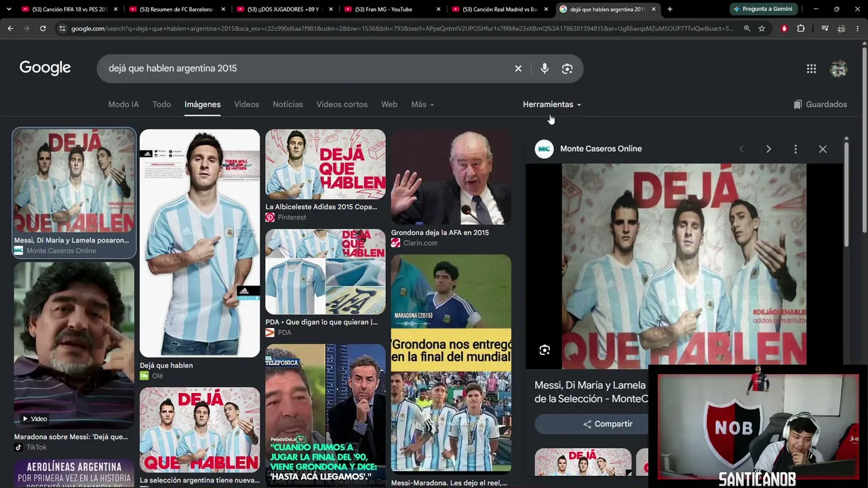This screenshot has height=488, width=868.
Task: Click the Google logo
Action: (x=45, y=68)
